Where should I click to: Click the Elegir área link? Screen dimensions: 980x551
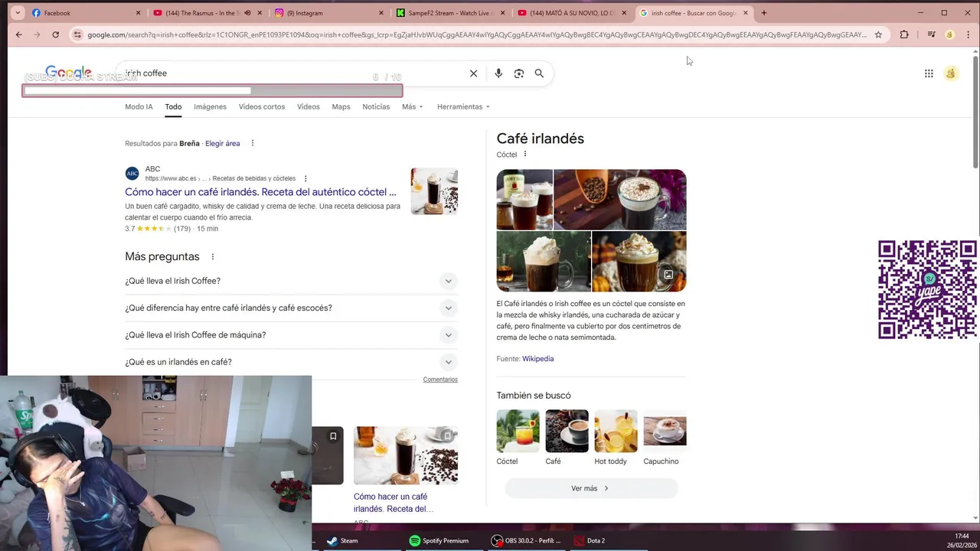[x=223, y=143]
